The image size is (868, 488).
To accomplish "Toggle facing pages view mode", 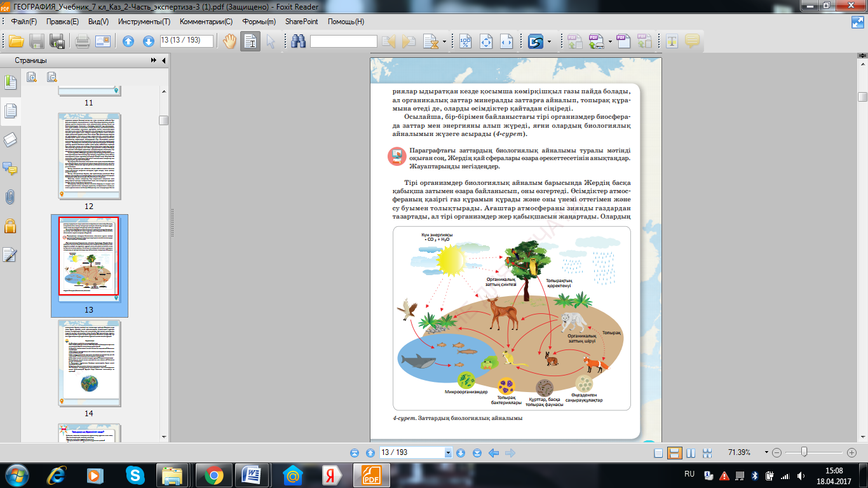I will 690,453.
